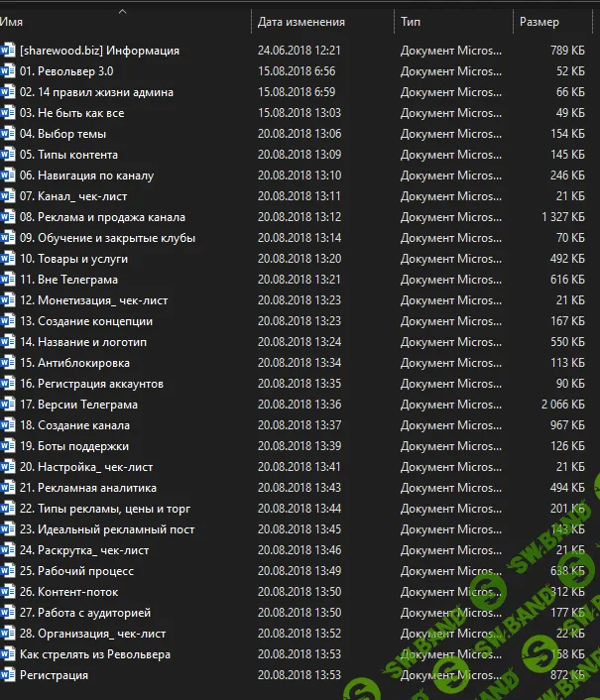Click Word icon of '01. Револьвер 3.0'
600x700 pixels.
[x=9, y=71]
